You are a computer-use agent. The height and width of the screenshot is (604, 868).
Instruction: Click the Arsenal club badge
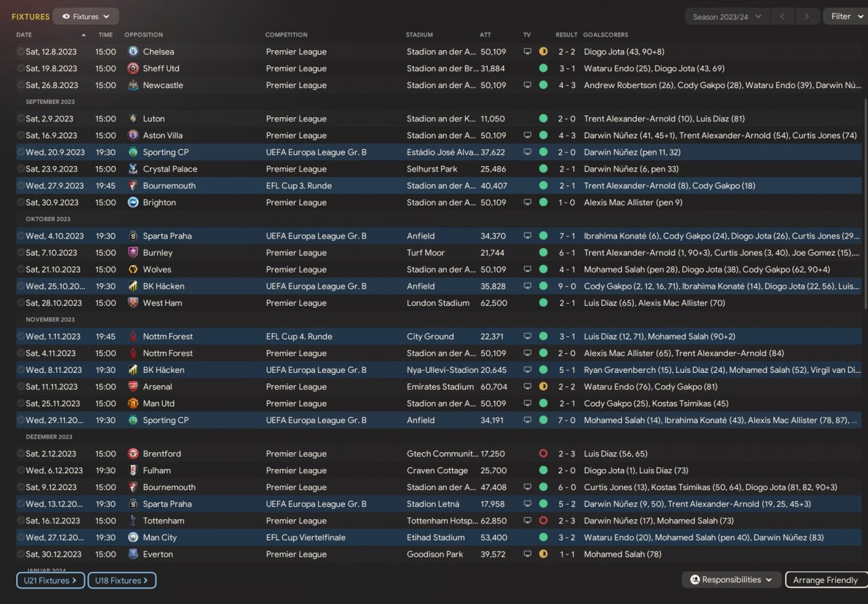pos(133,387)
